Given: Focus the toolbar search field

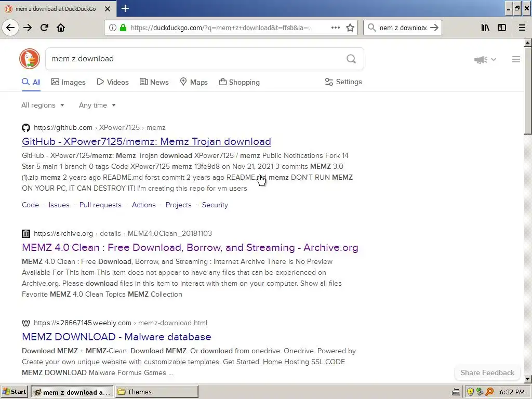Looking at the screenshot, I should [403, 28].
